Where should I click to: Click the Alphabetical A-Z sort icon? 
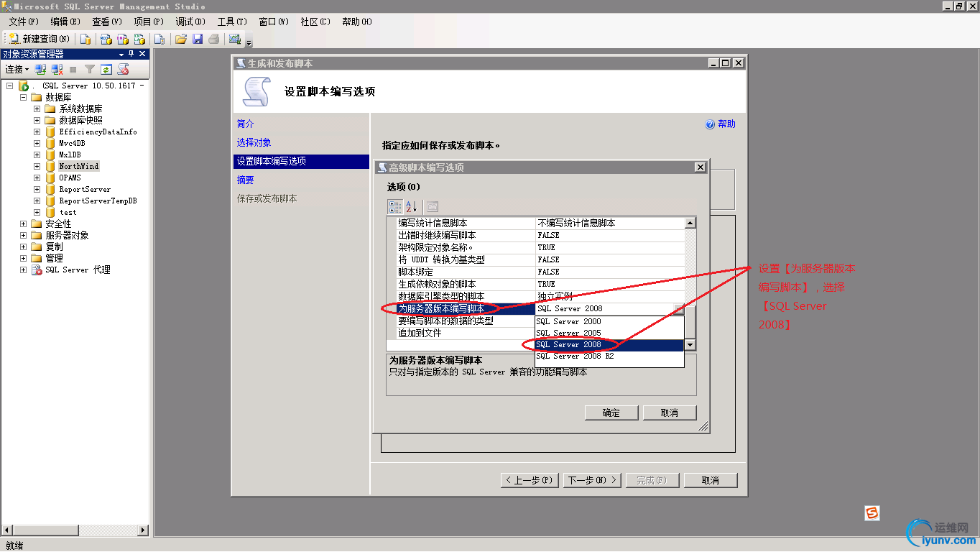(411, 207)
